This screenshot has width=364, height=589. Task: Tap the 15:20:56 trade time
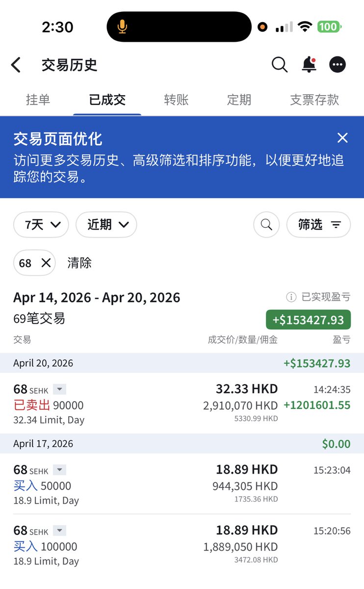click(332, 531)
